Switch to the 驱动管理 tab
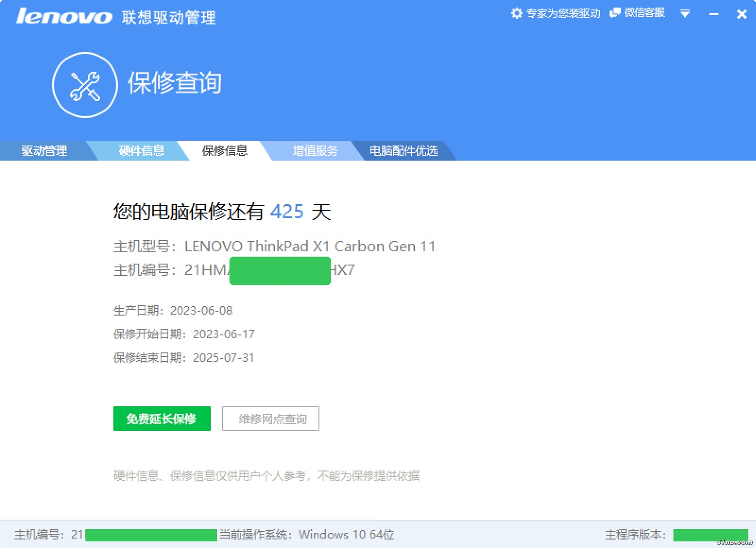This screenshot has height=548, width=756. (x=44, y=151)
